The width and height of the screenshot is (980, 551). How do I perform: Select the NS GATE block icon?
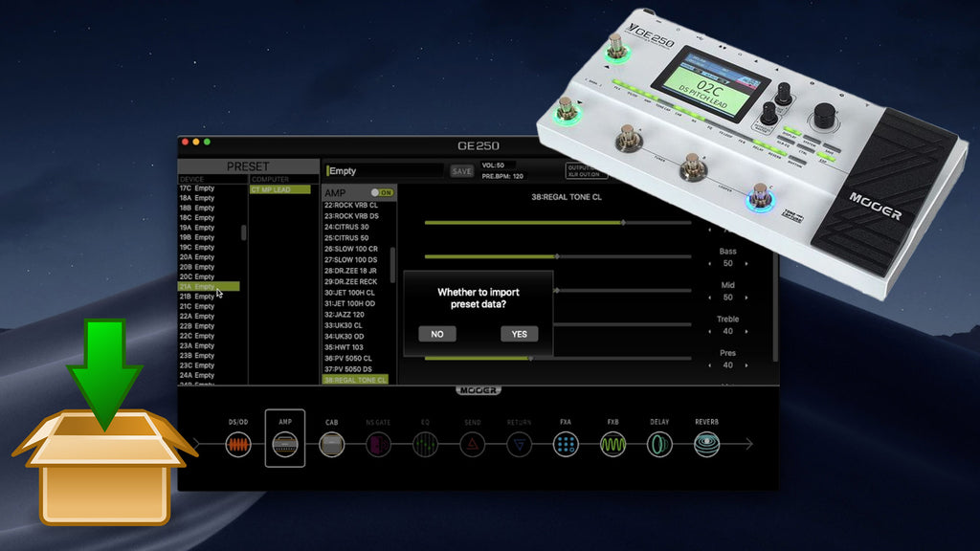[x=379, y=445]
